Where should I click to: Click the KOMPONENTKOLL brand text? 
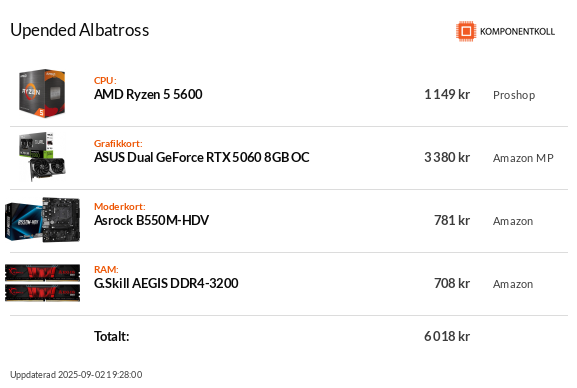[517, 32]
